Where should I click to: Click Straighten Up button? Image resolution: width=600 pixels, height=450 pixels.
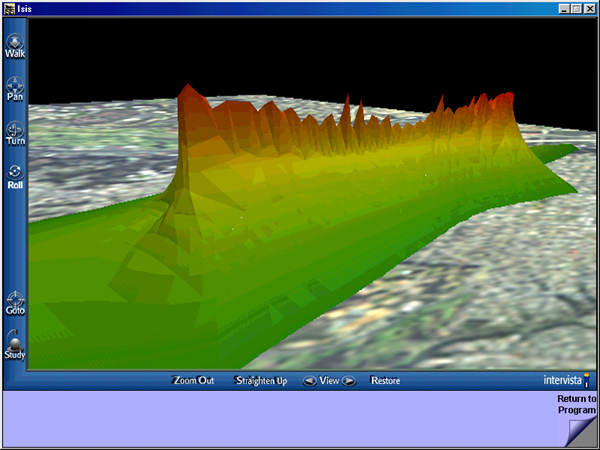261,381
